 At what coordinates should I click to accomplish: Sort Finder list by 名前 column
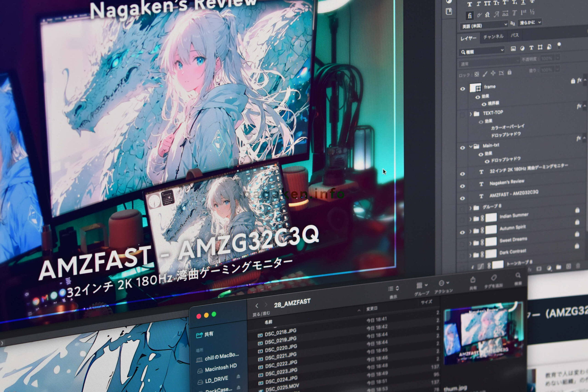[x=268, y=322]
